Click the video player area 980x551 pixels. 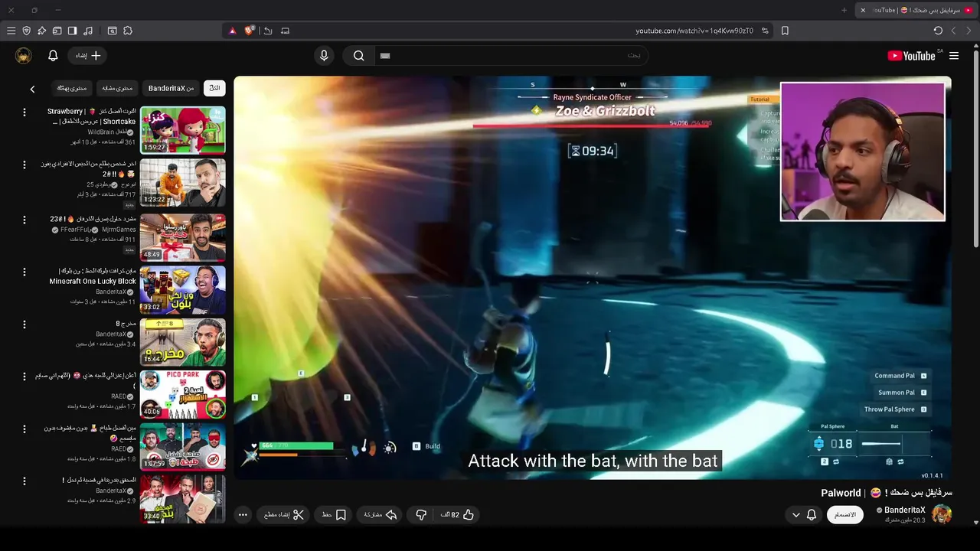tap(593, 277)
